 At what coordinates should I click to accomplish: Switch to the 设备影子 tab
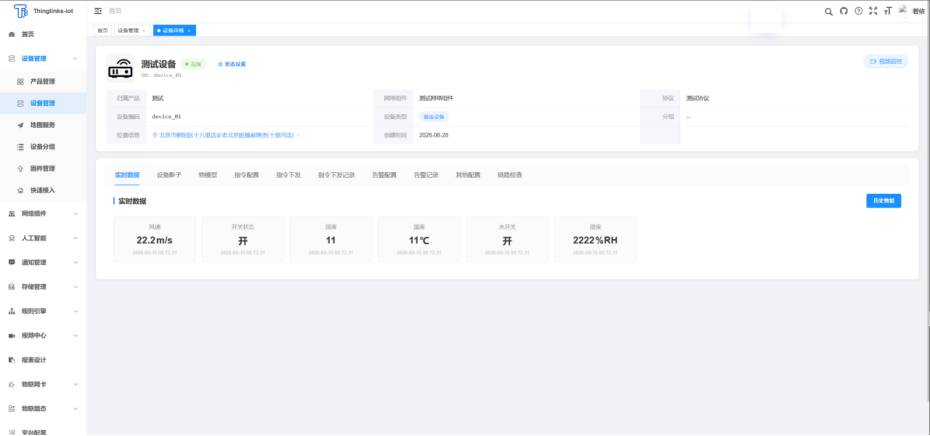click(169, 175)
